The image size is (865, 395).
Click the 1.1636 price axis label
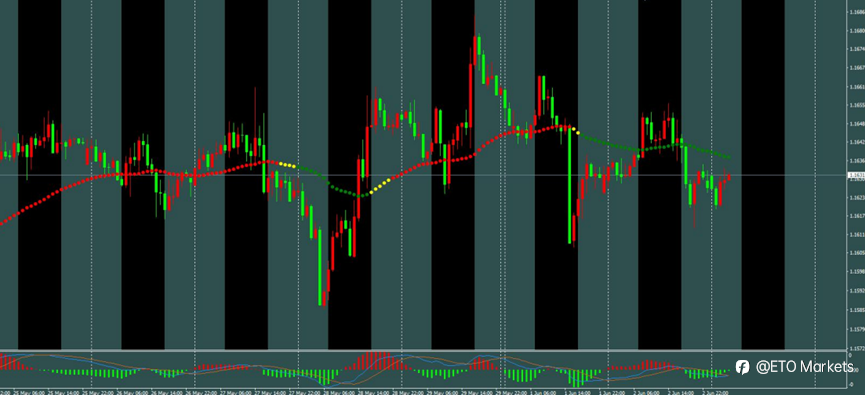(858, 161)
